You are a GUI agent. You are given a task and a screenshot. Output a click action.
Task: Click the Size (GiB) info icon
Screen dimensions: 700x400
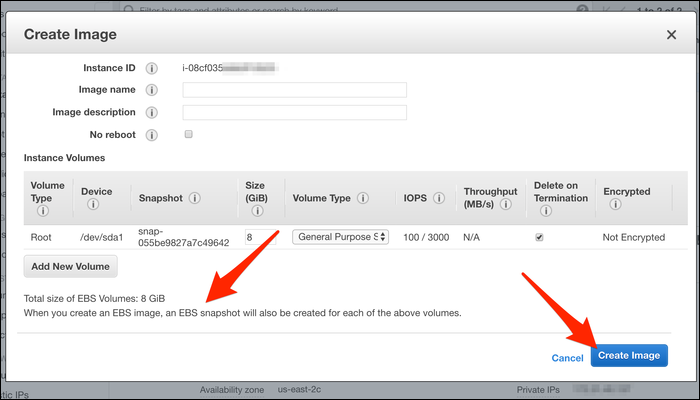coord(257,211)
